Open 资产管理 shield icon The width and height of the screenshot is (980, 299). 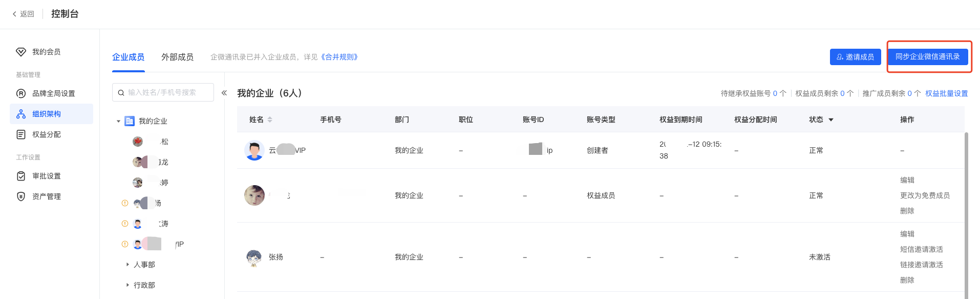point(21,196)
